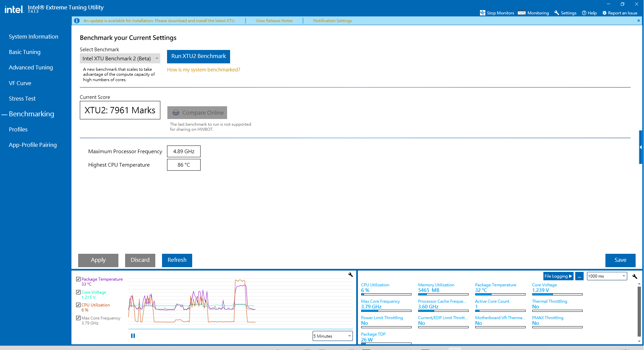The image size is (644, 350).
Task: Uncheck Package Temperature graph checkbox
Action: [78, 279]
